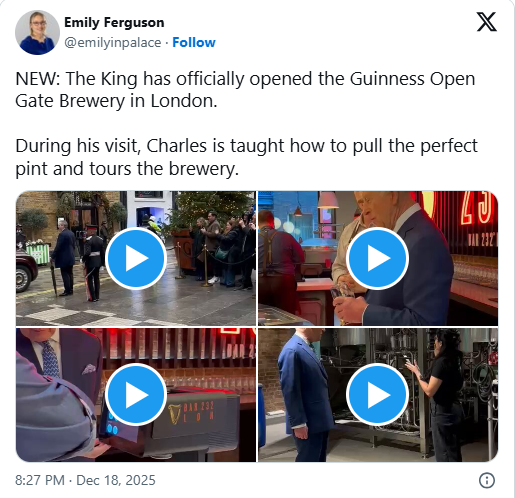Open Emily Ferguson's profile avatar
The width and height of the screenshot is (515, 498).
click(37, 32)
